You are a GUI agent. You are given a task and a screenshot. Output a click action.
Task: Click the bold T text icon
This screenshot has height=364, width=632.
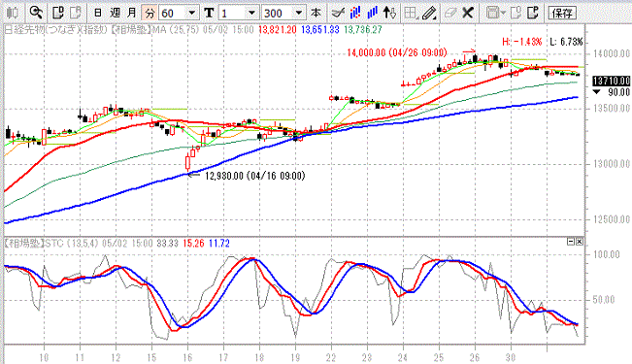click(209, 13)
